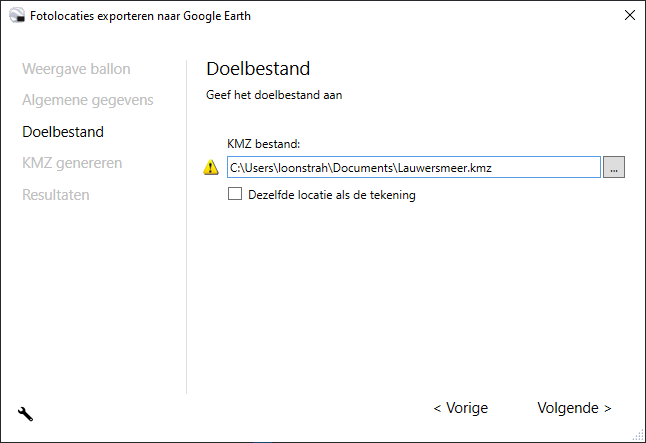This screenshot has width=646, height=443.
Task: Click the dialog title bar text
Action: click(139, 15)
